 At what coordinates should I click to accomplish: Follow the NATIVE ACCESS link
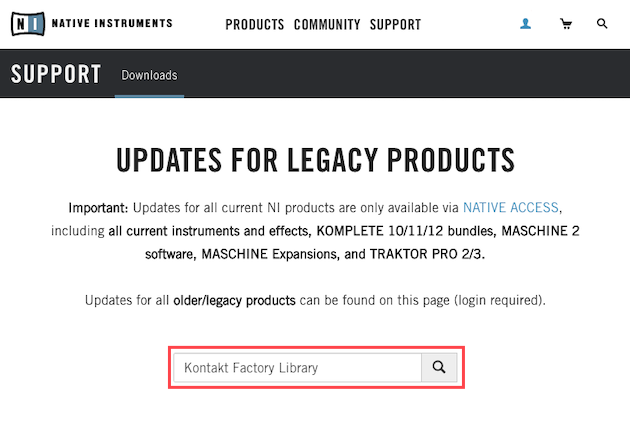[x=511, y=208]
